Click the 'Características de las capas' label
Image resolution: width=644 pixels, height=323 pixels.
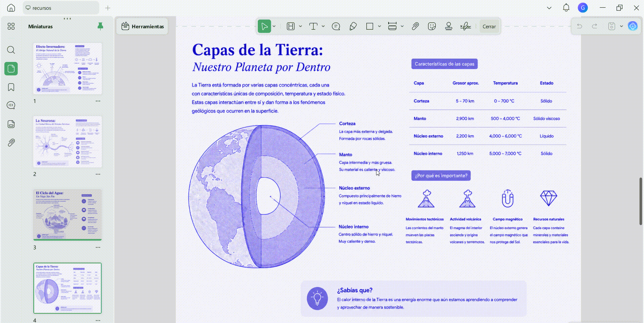(444, 64)
